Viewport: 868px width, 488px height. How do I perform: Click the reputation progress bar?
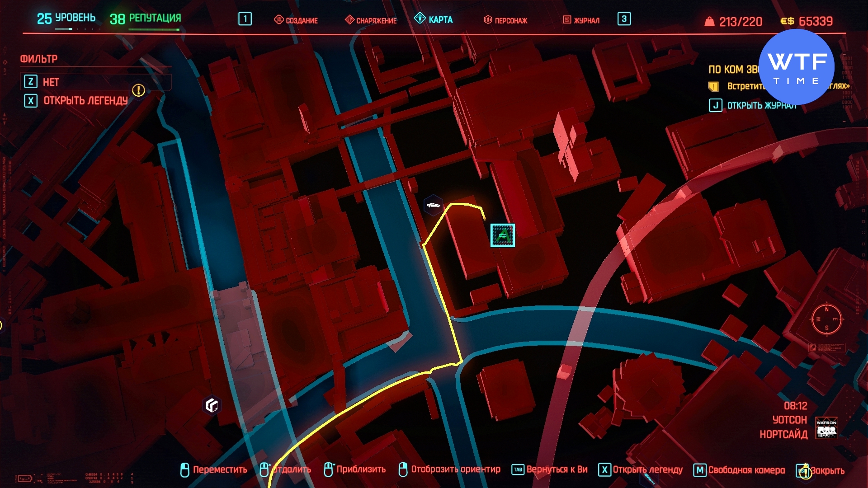pyautogui.click(x=154, y=30)
